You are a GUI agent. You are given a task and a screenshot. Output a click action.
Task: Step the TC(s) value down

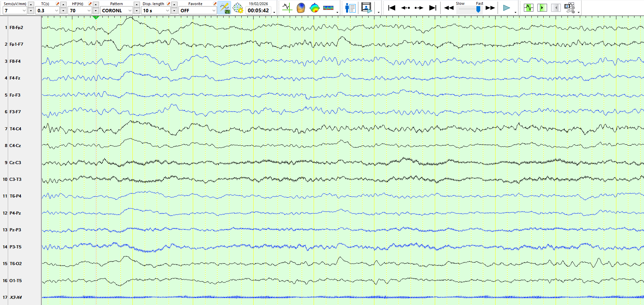(x=63, y=11)
